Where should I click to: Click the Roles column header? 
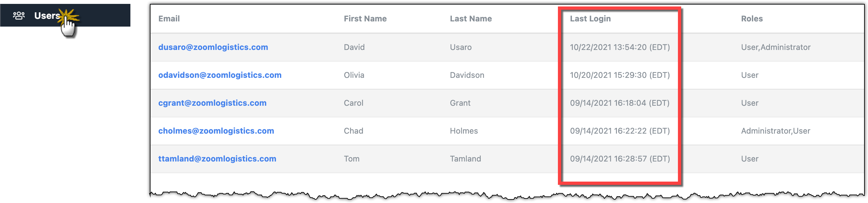tap(752, 19)
